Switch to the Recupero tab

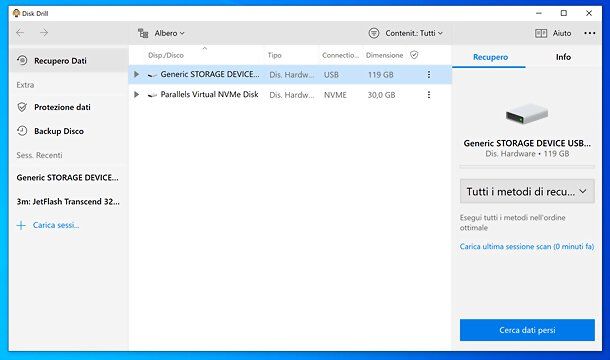[x=490, y=57]
